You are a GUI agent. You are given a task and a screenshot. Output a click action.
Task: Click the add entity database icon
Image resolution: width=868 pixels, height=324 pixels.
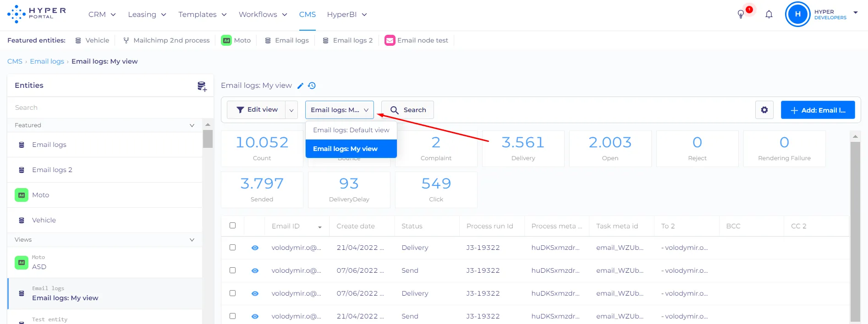[202, 86]
